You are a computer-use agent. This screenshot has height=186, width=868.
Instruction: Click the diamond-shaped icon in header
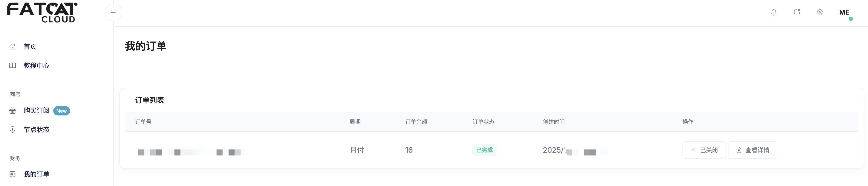820,12
